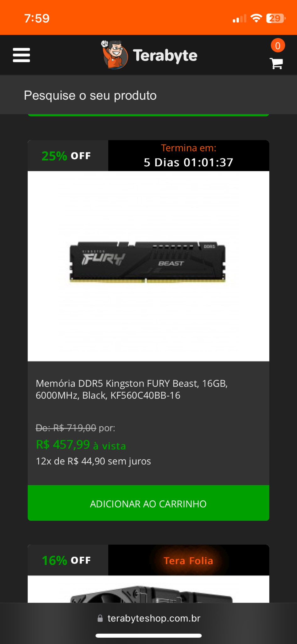Tap the Terabyte wordmark logo
Image resolution: width=297 pixels, height=644 pixels.
point(165,56)
